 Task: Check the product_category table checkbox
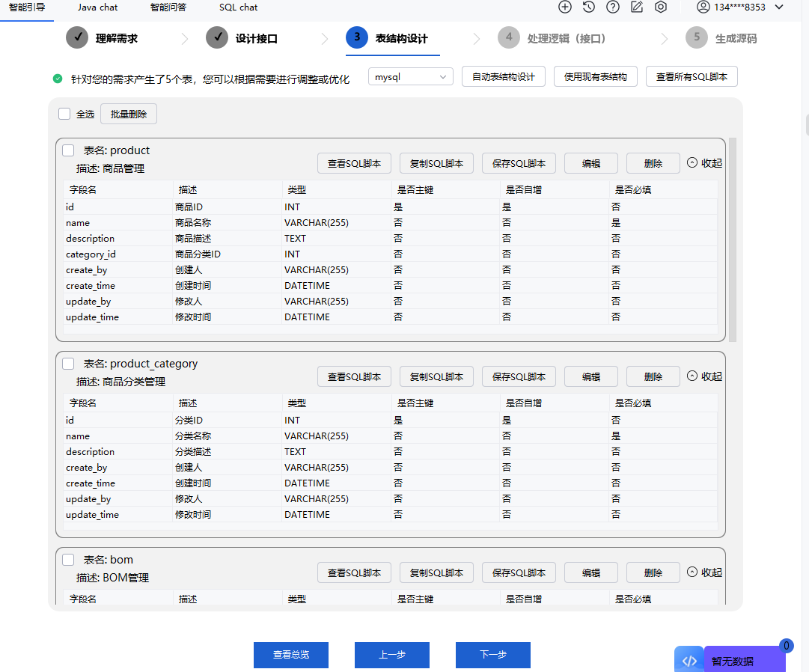tap(68, 364)
